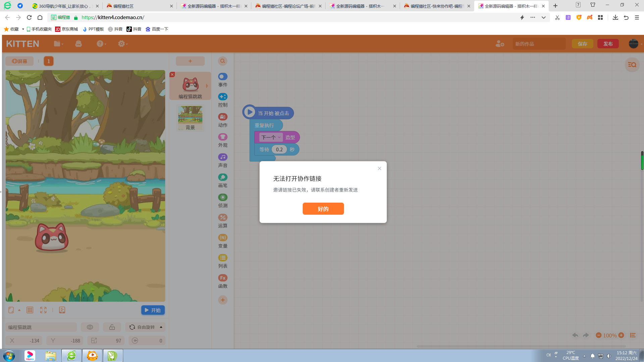Search blocks with the magnifier icon
The image size is (644, 362).
(222, 61)
